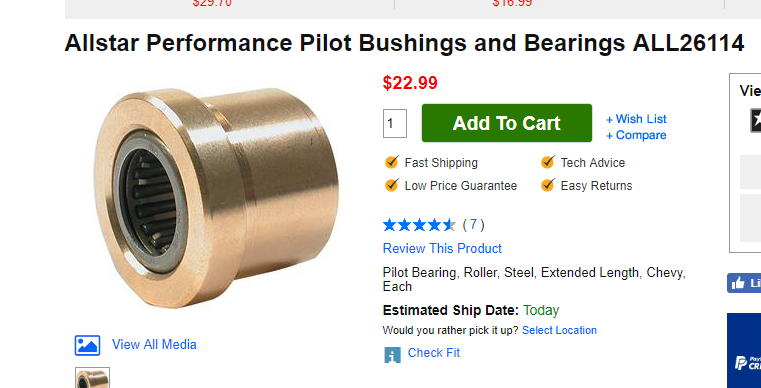Select the small bearing thumbnail image
Image resolution: width=761 pixels, height=388 pixels.
click(x=92, y=378)
